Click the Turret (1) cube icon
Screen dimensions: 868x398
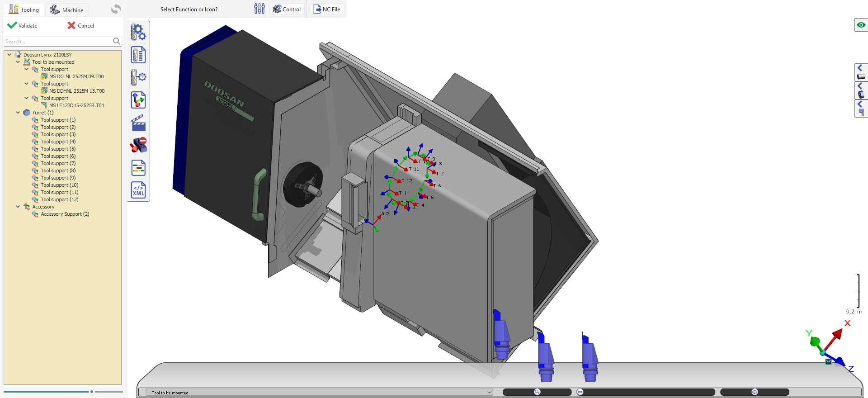[x=27, y=113]
